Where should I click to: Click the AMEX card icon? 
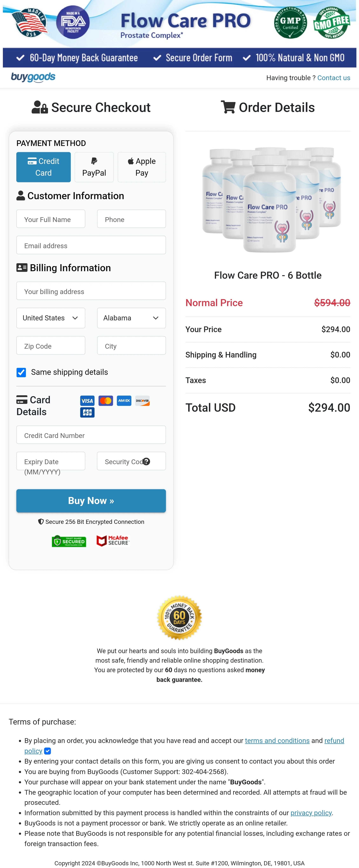(x=124, y=401)
